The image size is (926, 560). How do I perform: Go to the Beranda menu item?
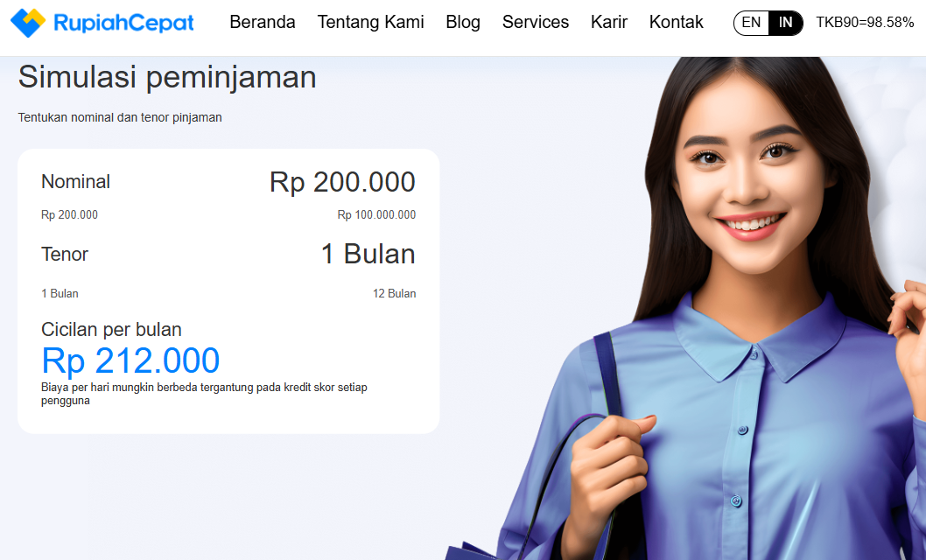click(x=263, y=22)
